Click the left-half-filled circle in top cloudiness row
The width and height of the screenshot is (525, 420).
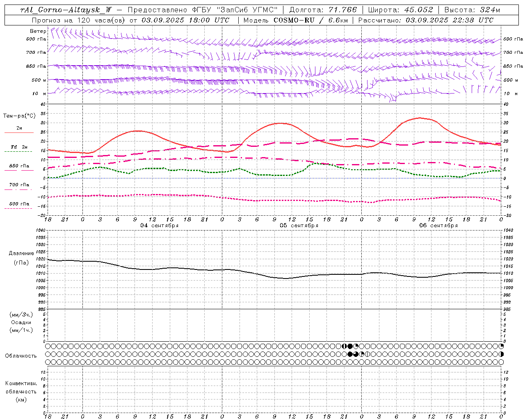tap(344, 346)
